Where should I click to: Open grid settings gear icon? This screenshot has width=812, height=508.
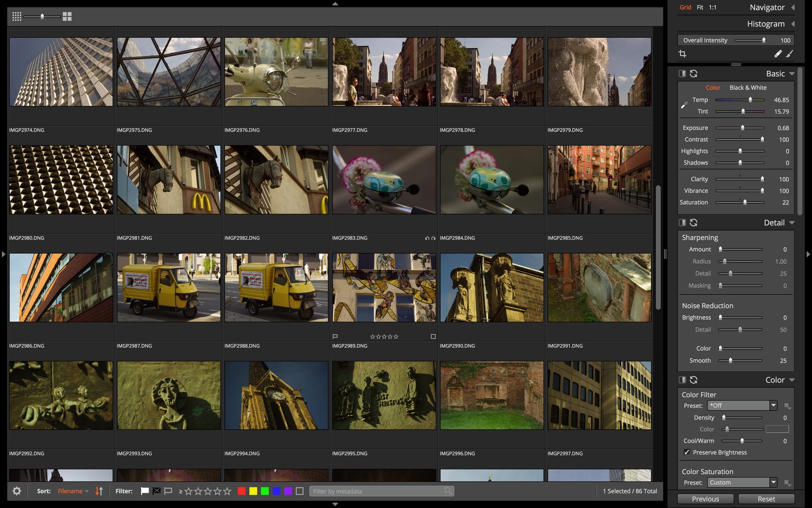pyautogui.click(x=17, y=491)
